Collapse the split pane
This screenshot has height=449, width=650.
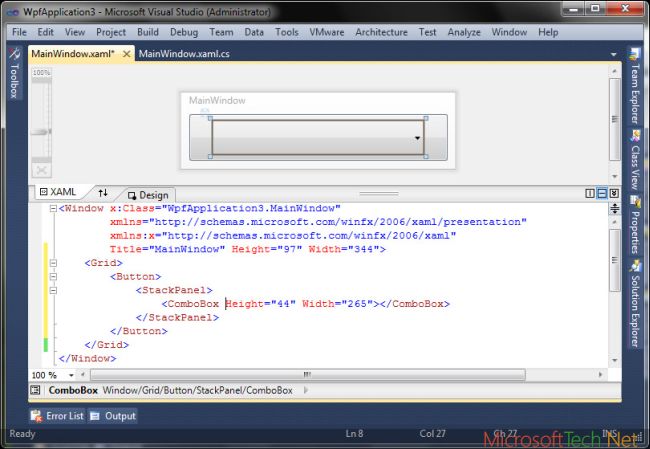[x=614, y=193]
